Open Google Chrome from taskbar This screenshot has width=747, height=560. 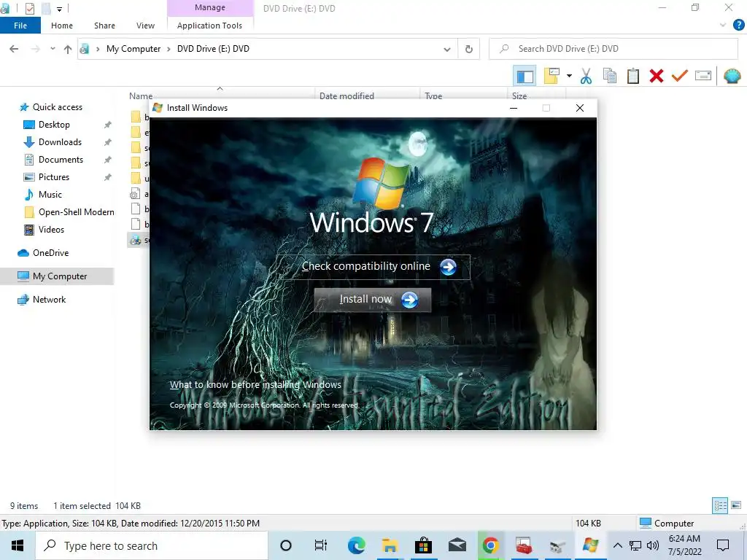pos(490,545)
